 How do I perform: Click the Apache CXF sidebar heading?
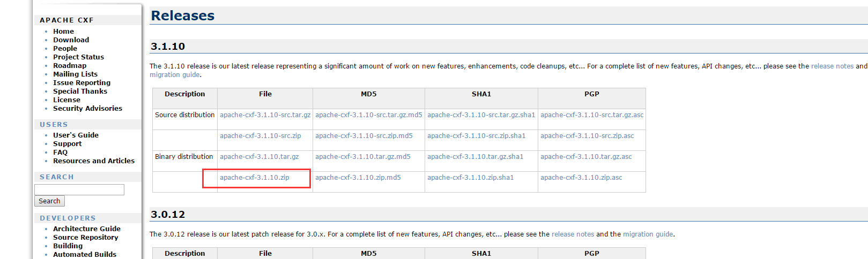pyautogui.click(x=66, y=20)
